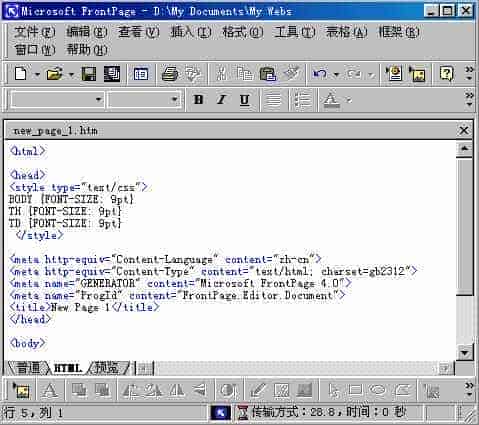Create a new page with the New icon
This screenshot has height=425, width=479.
point(21,74)
